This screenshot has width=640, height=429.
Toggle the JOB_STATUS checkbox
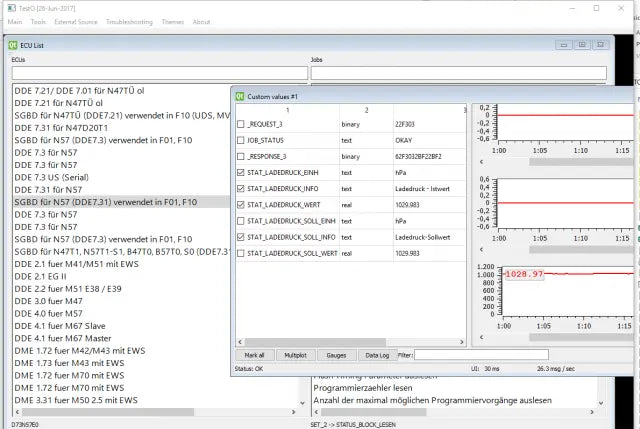pos(240,141)
